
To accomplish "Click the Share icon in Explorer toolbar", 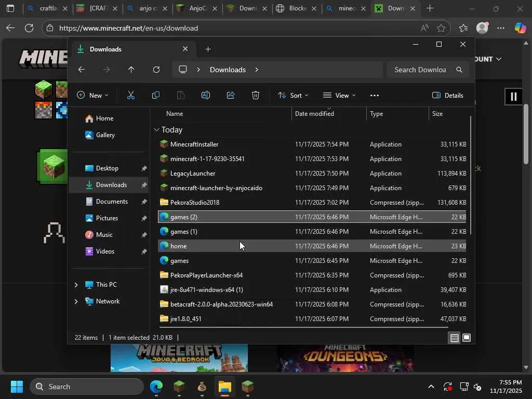I will click(231, 96).
